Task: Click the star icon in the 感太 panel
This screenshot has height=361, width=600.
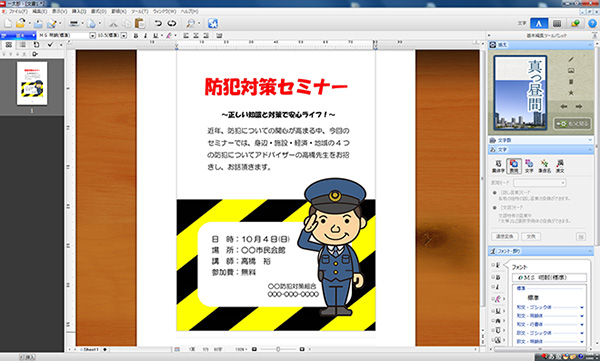Action: (x=571, y=93)
